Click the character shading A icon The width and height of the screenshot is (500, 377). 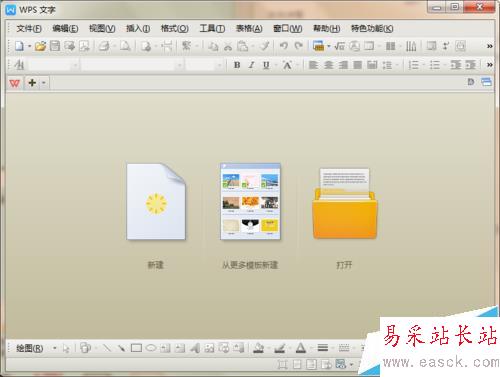[x=287, y=65]
